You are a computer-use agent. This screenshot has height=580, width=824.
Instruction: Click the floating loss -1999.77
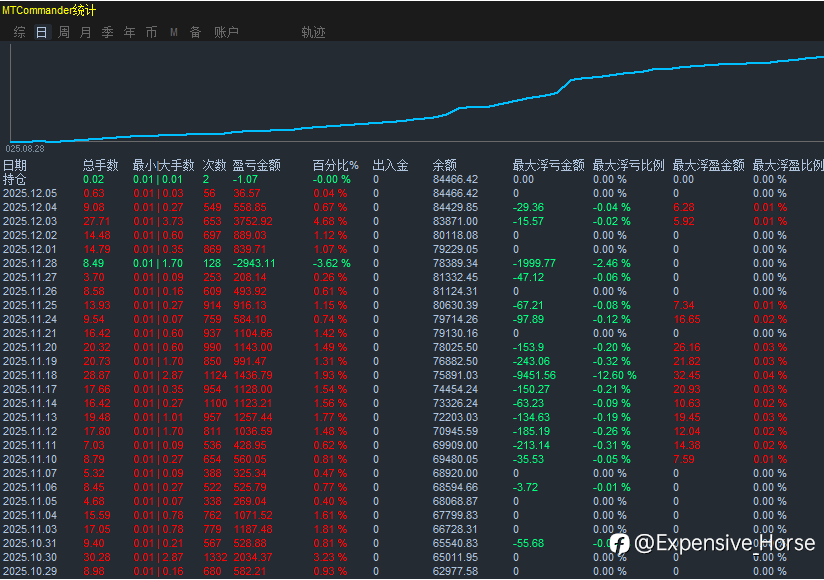tap(534, 263)
